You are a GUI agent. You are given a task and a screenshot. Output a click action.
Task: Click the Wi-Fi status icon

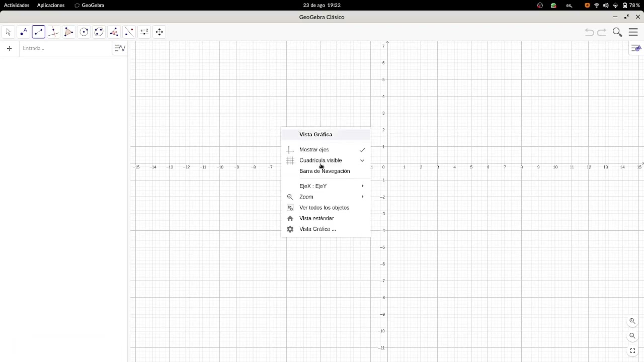597,6
